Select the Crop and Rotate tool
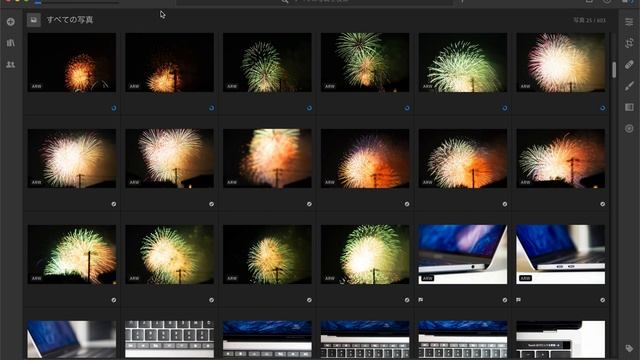The image size is (640, 360). point(629,43)
